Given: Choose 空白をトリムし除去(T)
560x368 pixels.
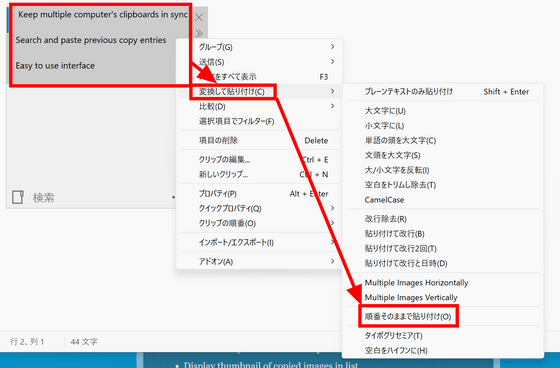Looking at the screenshot, I should coord(443,185).
